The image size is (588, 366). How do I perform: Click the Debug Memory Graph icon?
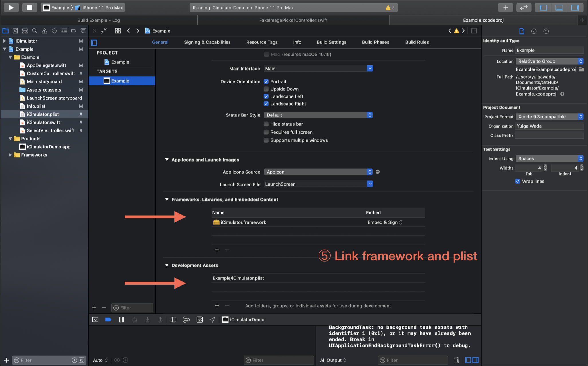tap(186, 319)
